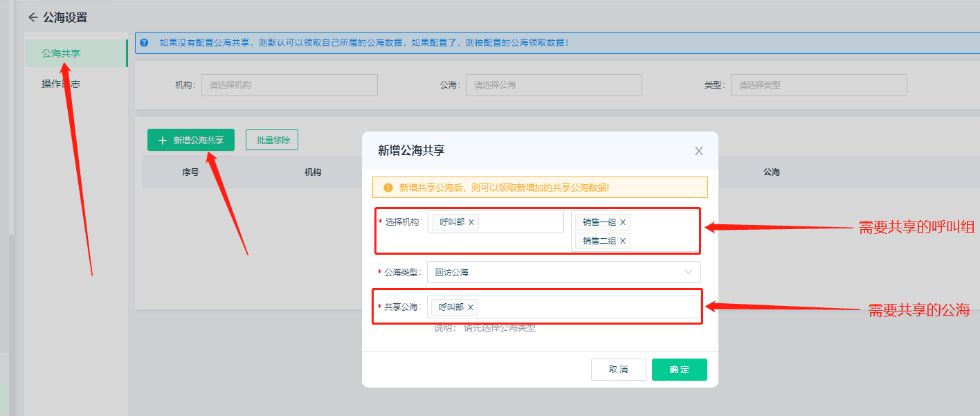
Task: Switch to the 操作日志 sidebar tab
Action: 61,84
